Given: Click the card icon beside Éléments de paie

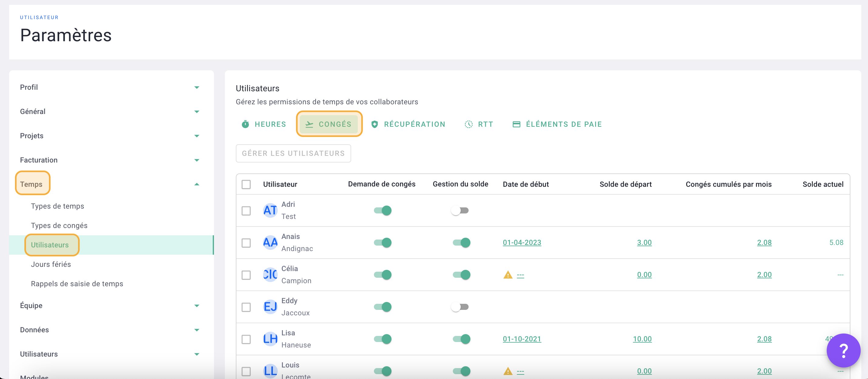Looking at the screenshot, I should pos(516,124).
